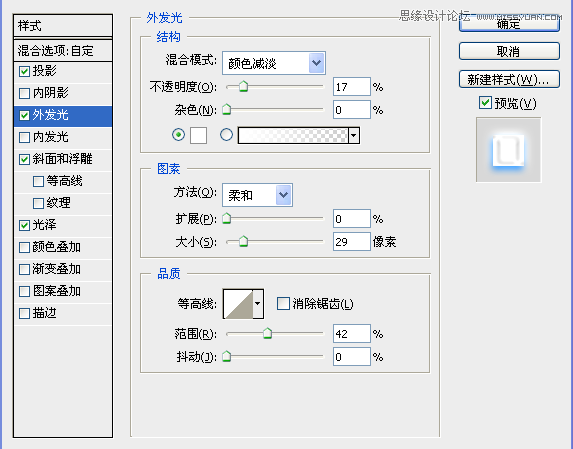573x449 pixels.
Task: Click the 扩展 value field
Action: point(352,219)
